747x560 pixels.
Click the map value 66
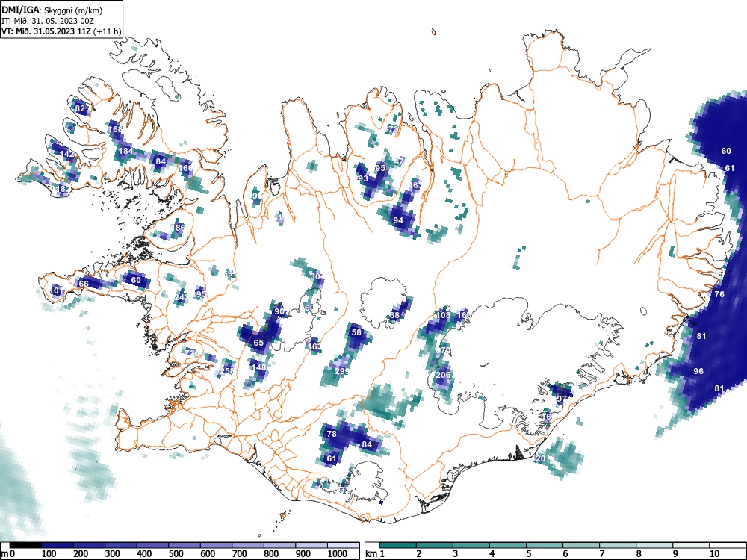(84, 284)
